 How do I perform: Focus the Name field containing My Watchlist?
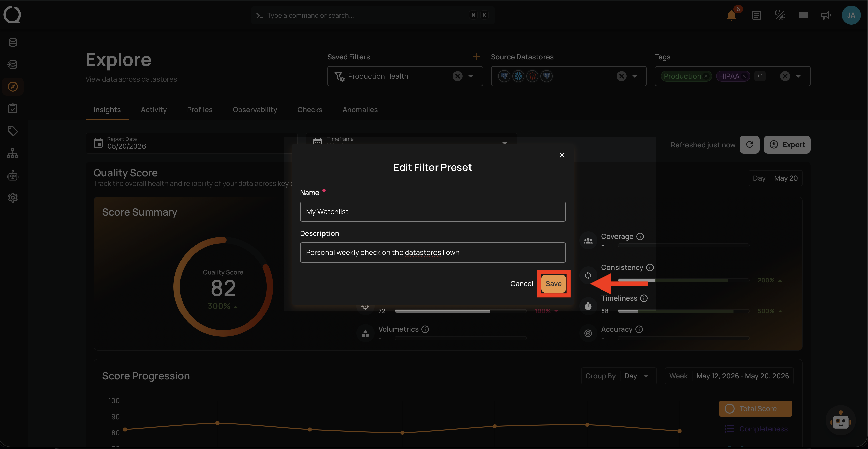[433, 211]
